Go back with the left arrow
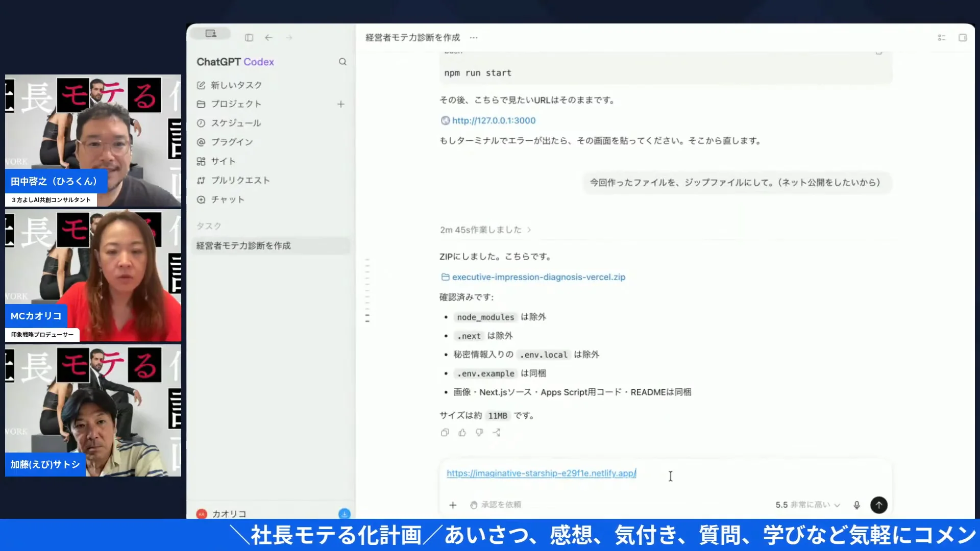Image resolution: width=980 pixels, height=551 pixels. tap(269, 38)
